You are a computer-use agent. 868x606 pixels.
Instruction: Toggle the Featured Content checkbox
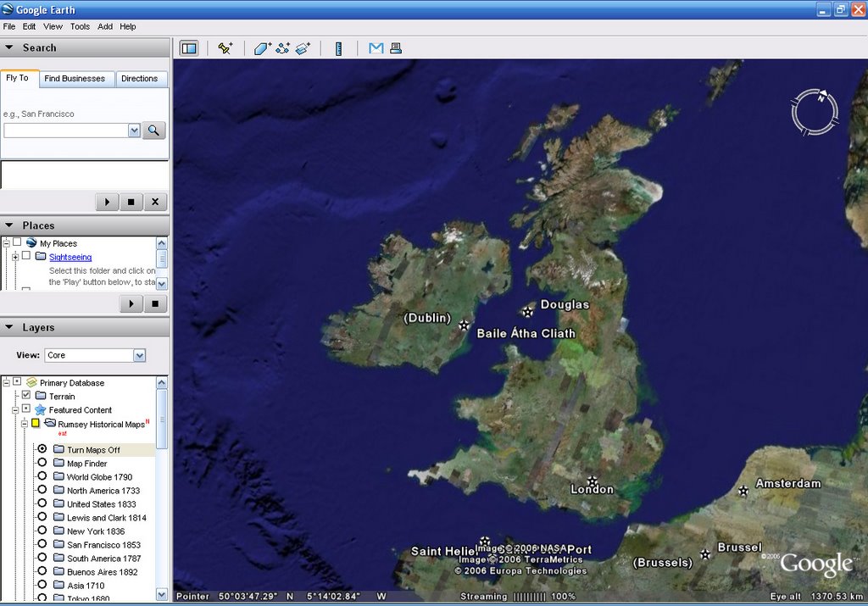pos(26,409)
